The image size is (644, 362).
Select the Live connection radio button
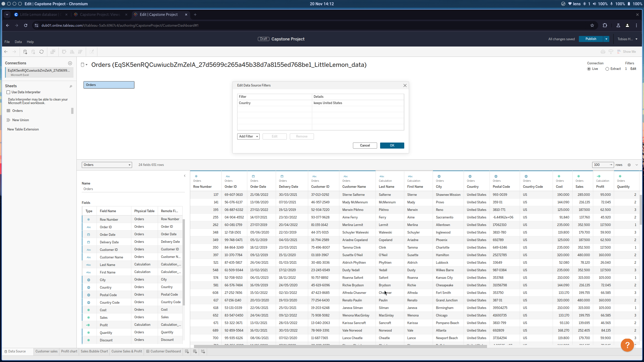coord(589,69)
